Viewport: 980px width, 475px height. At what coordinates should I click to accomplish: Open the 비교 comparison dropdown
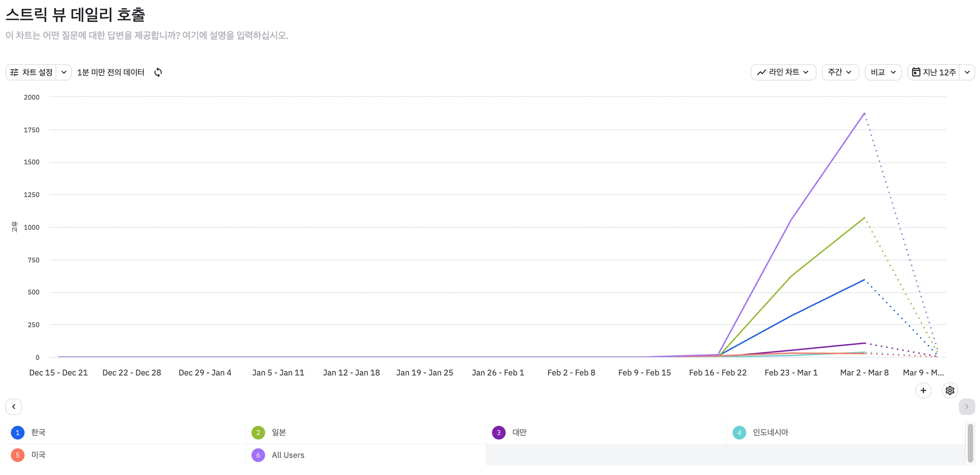(883, 72)
